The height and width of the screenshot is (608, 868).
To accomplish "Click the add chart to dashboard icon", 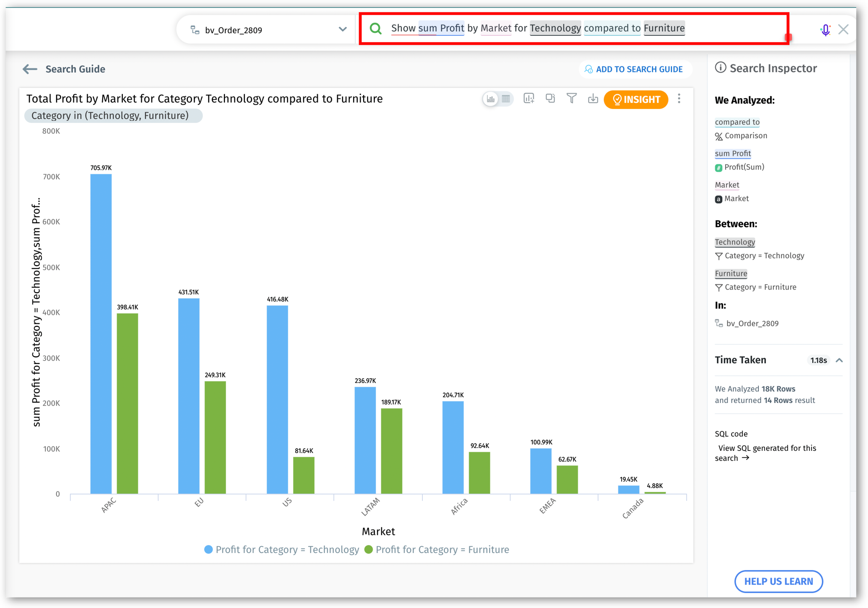I will [x=529, y=99].
